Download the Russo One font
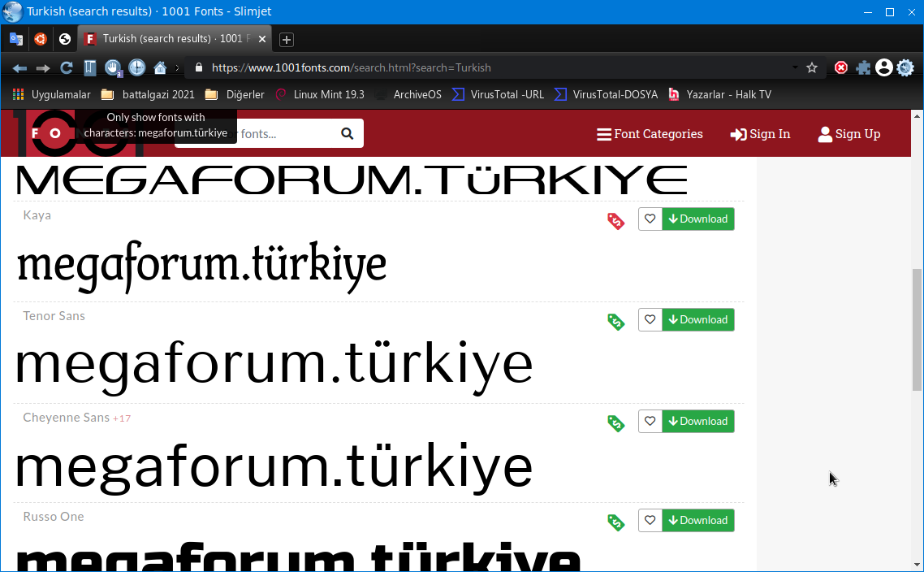The image size is (924, 572). point(698,520)
